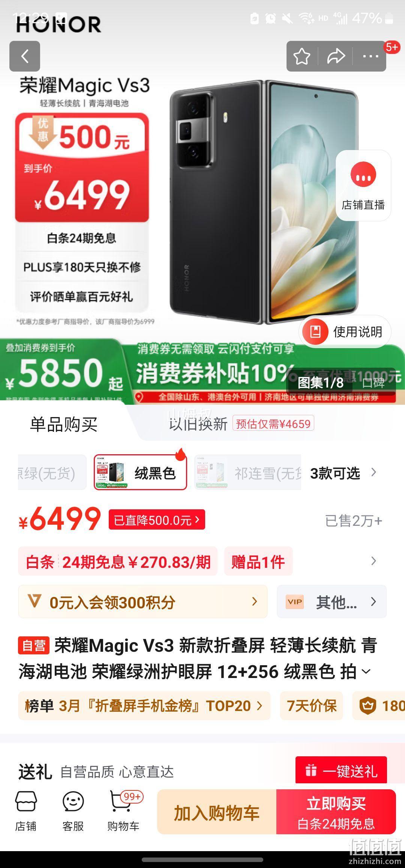Viewport: 405px width, 868px height.
Task: Open 已直降500.0元 price drop tag
Action: click(x=157, y=520)
